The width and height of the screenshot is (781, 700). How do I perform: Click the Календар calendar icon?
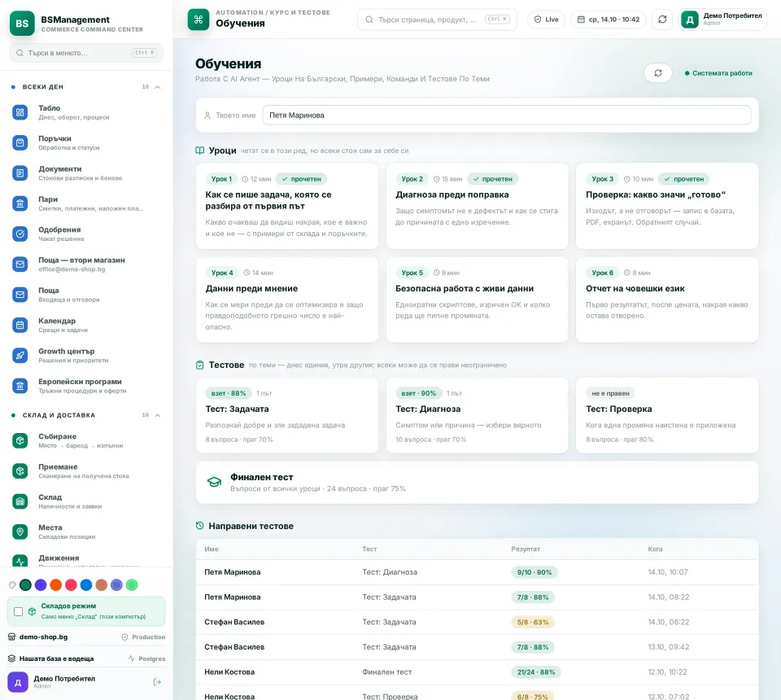click(20, 325)
